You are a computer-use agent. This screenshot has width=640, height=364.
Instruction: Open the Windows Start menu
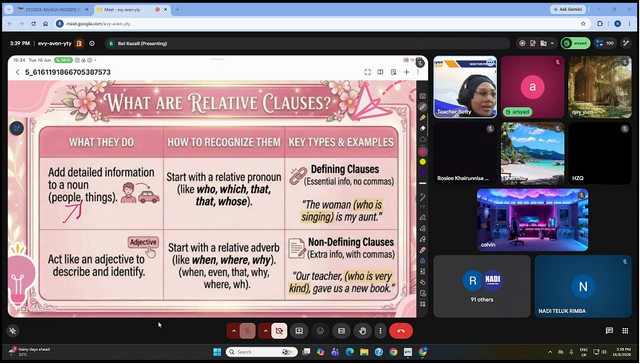(x=217, y=352)
